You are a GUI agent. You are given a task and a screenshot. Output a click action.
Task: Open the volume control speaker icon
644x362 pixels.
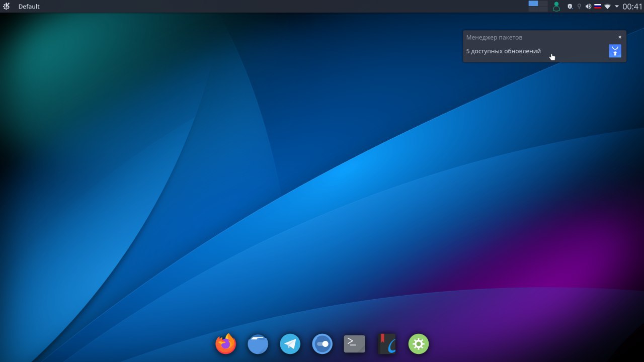(x=588, y=7)
